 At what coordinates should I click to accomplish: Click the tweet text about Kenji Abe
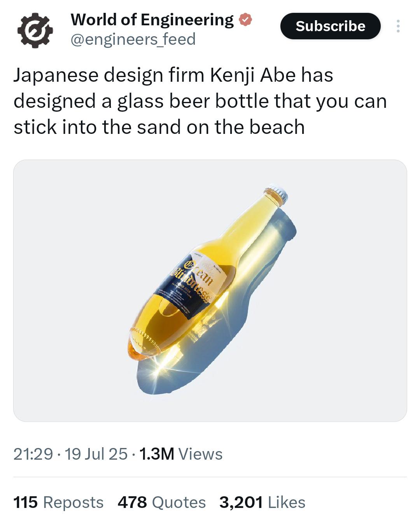(x=200, y=101)
